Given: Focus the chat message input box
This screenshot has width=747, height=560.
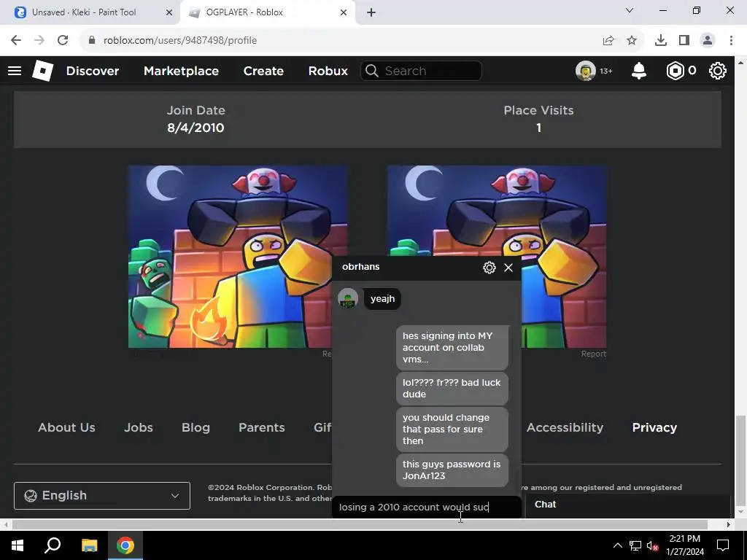Looking at the screenshot, I should point(426,507).
